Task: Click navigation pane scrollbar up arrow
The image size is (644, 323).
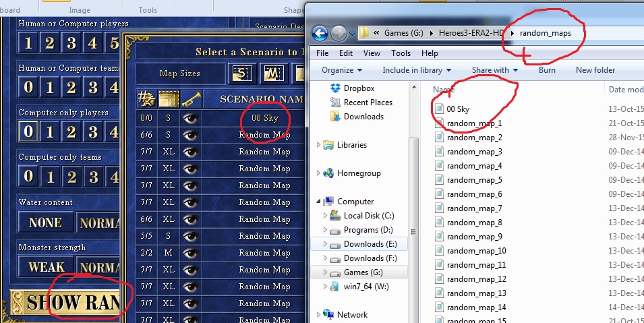Action: [413, 87]
